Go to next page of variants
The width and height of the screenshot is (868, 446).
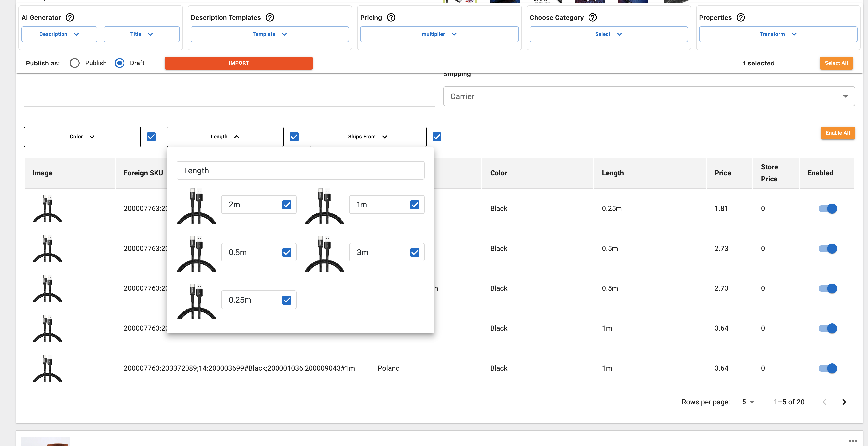844,402
